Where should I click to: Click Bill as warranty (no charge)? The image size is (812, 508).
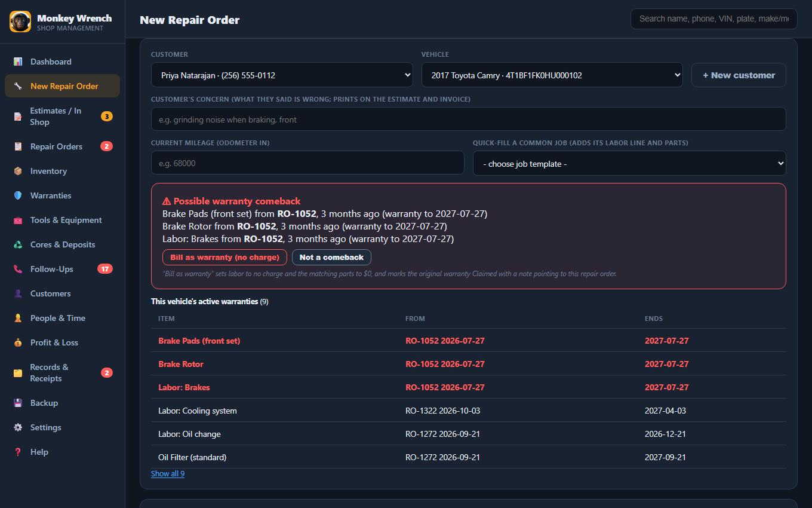(x=224, y=257)
